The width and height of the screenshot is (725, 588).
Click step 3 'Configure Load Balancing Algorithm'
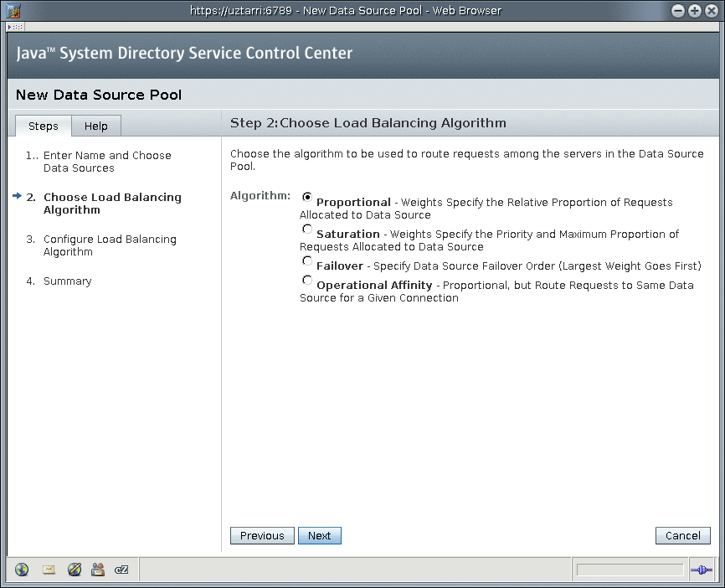click(110, 245)
